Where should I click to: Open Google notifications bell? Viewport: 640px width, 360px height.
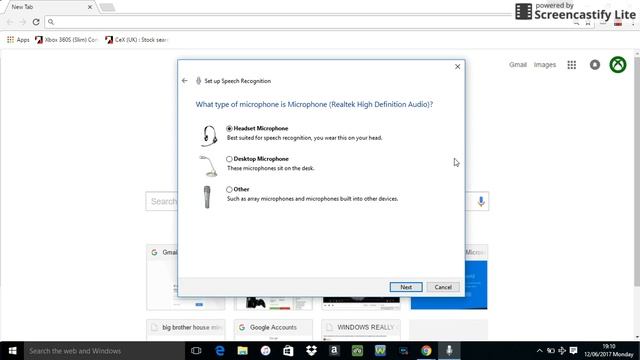595,65
